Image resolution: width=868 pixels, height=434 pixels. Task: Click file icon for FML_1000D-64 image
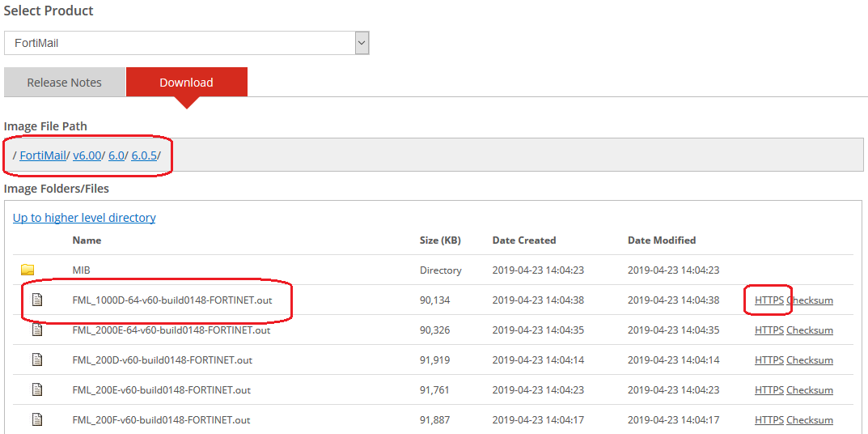tap(36, 300)
